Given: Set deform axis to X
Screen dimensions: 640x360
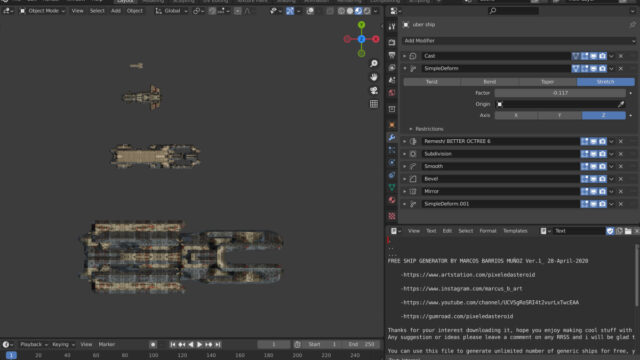Looking at the screenshot, I should click(x=516, y=116).
